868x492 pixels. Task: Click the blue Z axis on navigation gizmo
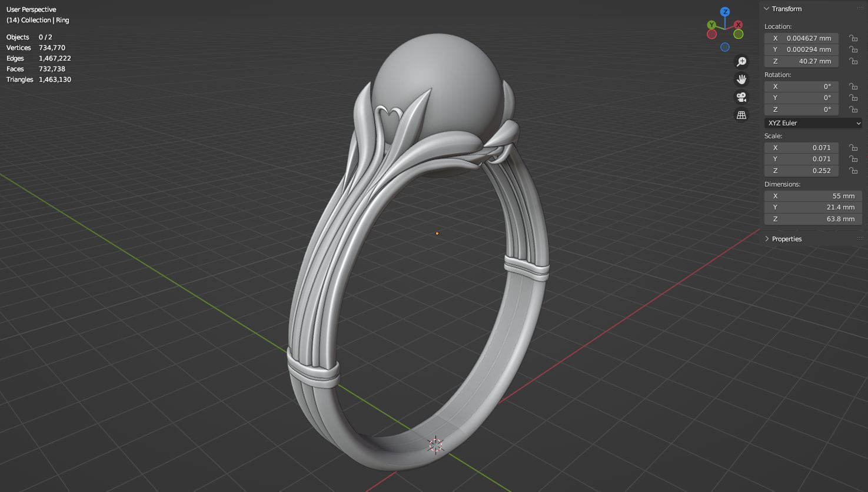[725, 12]
